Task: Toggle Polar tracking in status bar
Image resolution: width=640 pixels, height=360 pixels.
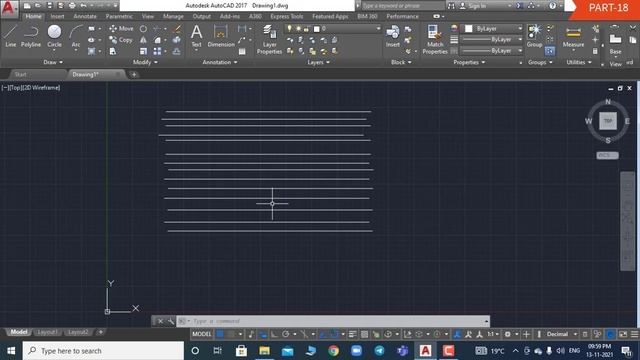Action: (286, 334)
